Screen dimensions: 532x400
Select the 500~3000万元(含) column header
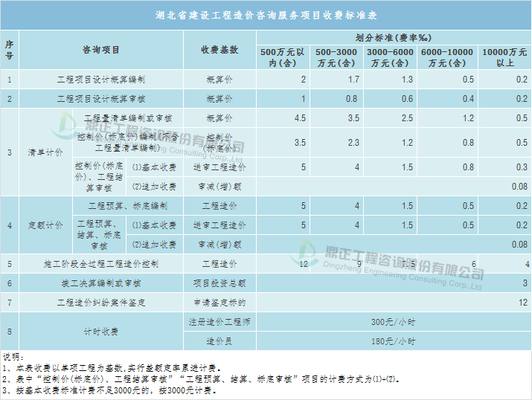pos(336,57)
